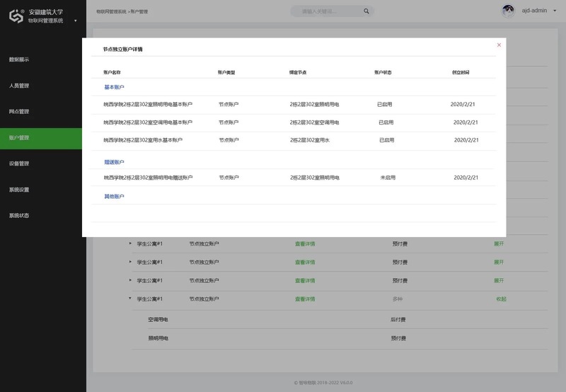Close the 节点独立账户详情 dialog
This screenshot has height=392, width=566.
[499, 45]
